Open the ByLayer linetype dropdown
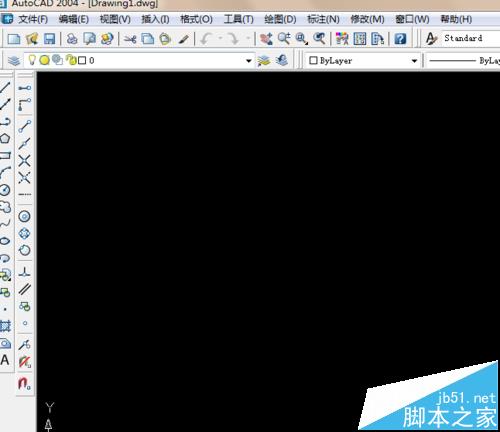This screenshot has height=432, width=500. [x=463, y=60]
